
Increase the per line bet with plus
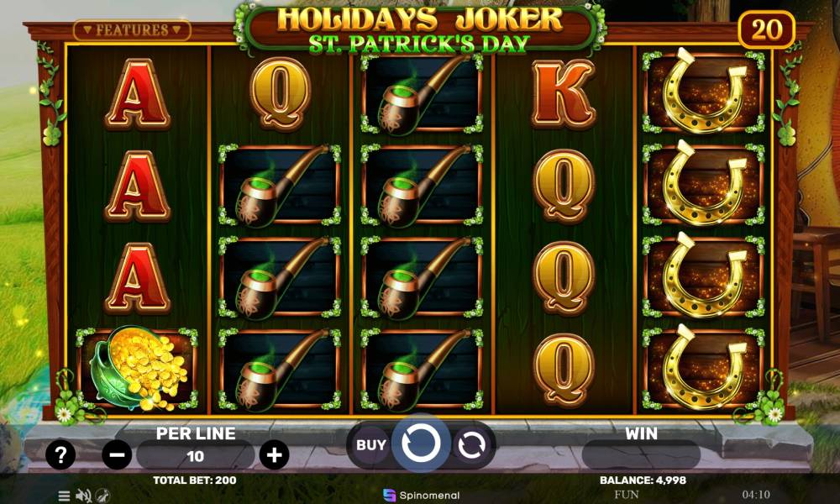pyautogui.click(x=275, y=454)
